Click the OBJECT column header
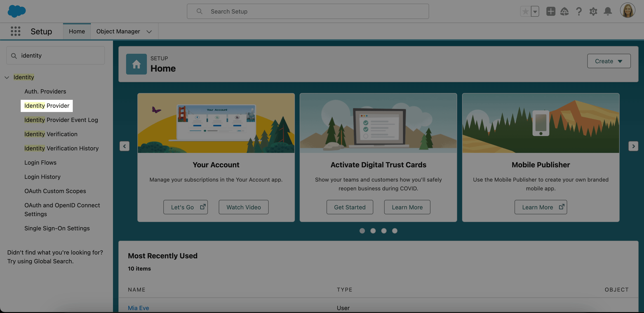The height and width of the screenshot is (313, 644). [x=616, y=290]
